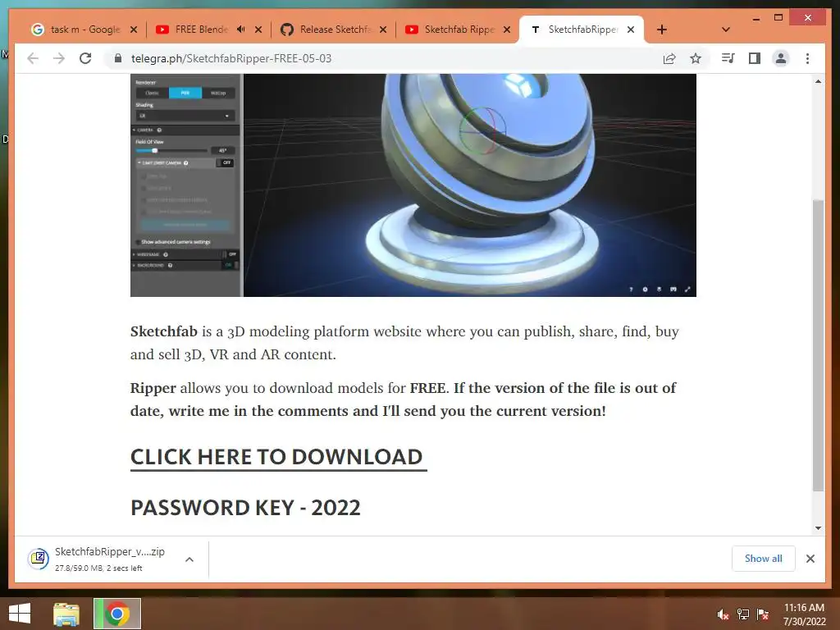
Task: Click the PASSWORD KEY - 2022 heading
Action: point(245,507)
